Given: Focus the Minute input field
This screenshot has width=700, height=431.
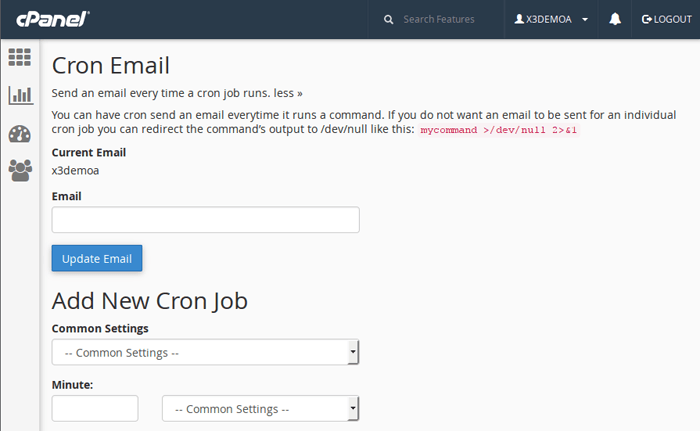Looking at the screenshot, I should tap(95, 408).
